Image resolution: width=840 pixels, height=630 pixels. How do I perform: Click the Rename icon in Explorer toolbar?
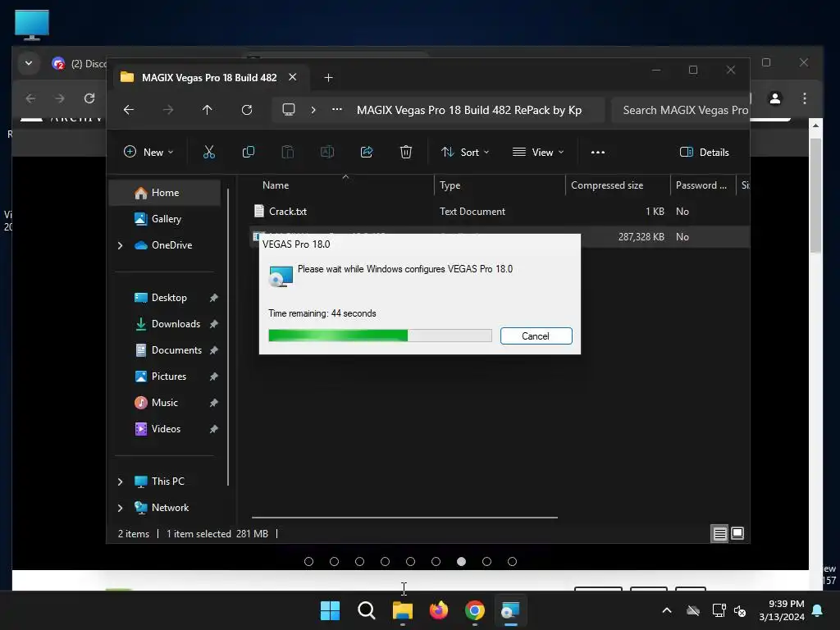pos(327,152)
